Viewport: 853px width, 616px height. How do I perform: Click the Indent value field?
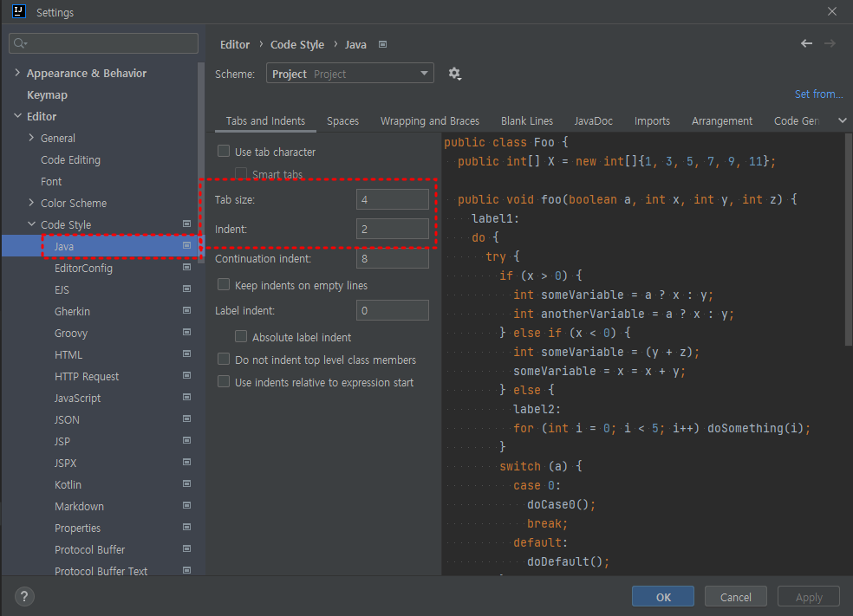pyautogui.click(x=392, y=229)
